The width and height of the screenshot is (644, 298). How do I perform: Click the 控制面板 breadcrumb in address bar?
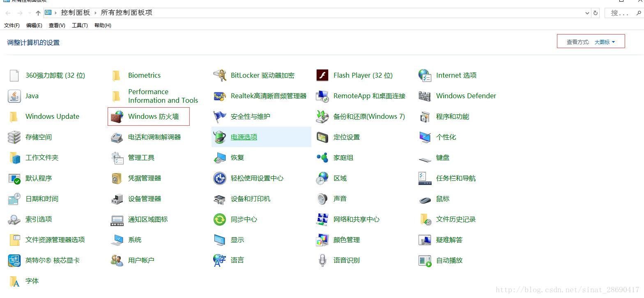click(76, 13)
